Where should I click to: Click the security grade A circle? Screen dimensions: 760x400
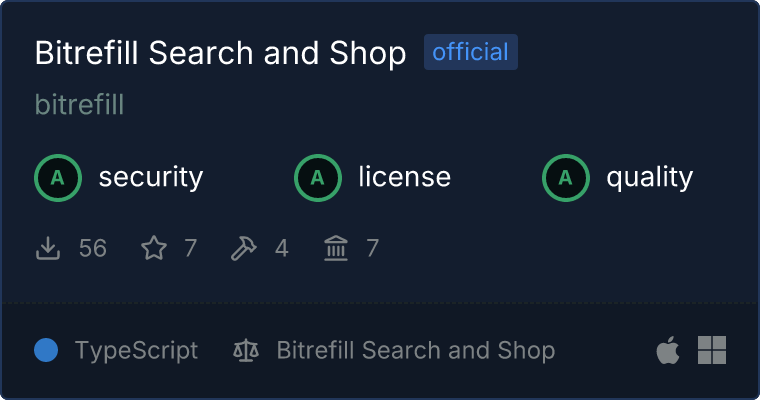pos(58,178)
